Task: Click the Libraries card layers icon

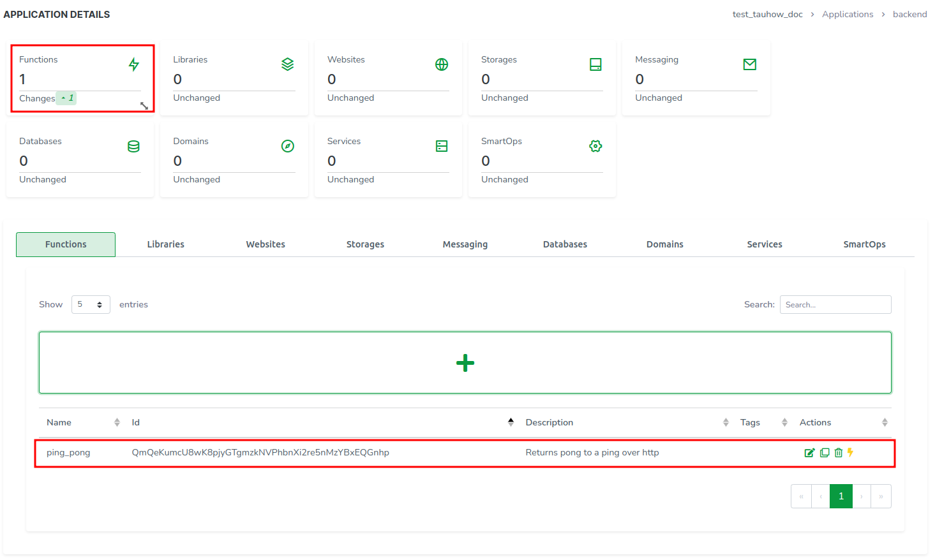Action: (x=288, y=64)
